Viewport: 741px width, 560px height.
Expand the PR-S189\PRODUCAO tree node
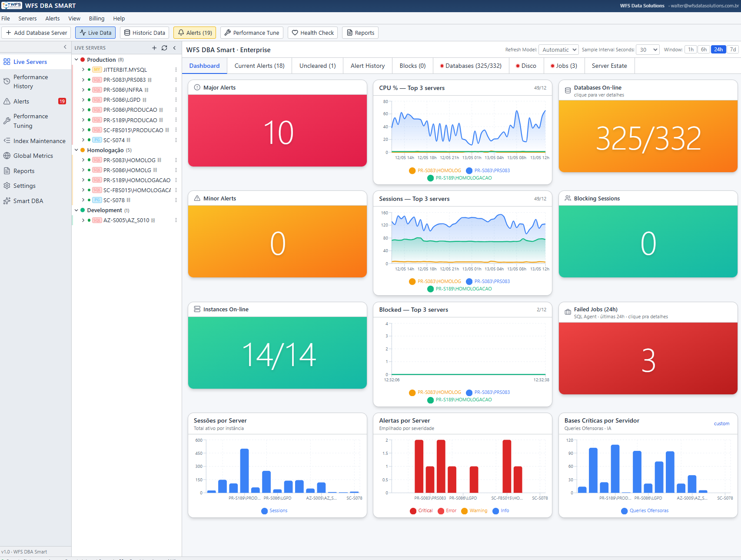(83, 120)
